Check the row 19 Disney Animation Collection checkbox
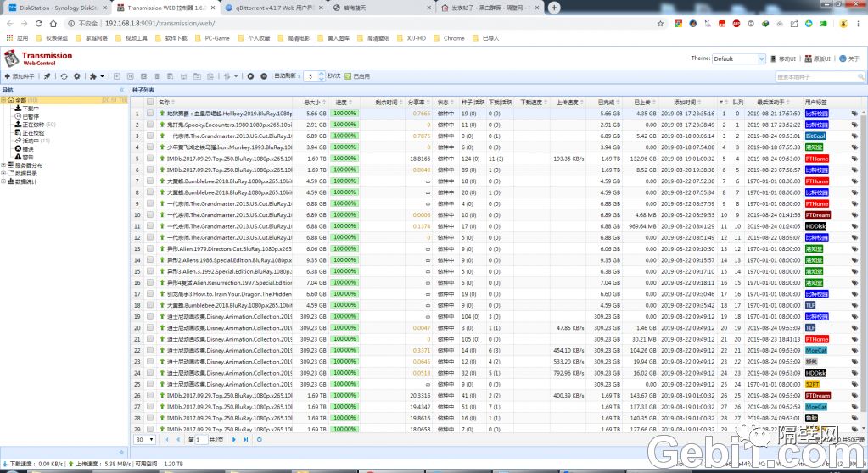This screenshot has width=868, height=473. 150,316
